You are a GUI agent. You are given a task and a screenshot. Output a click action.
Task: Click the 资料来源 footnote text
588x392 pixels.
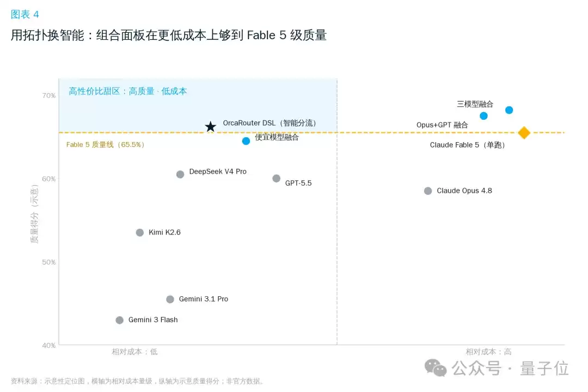[137, 381]
